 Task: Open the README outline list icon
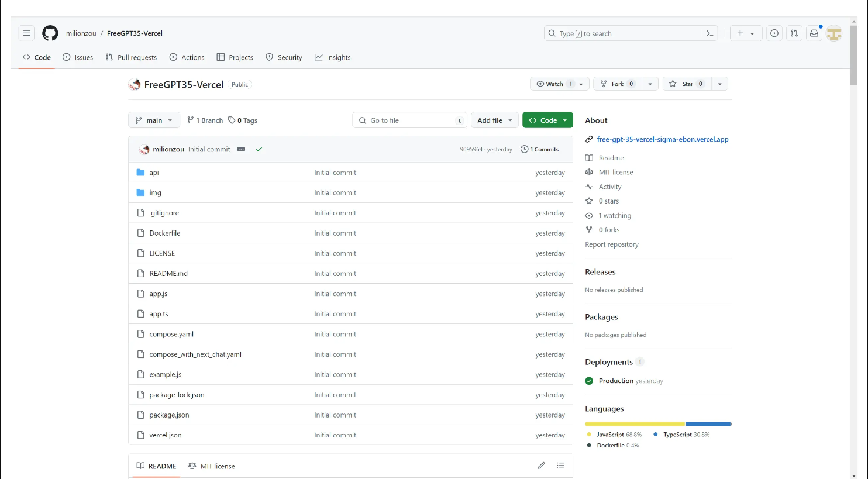click(x=560, y=466)
